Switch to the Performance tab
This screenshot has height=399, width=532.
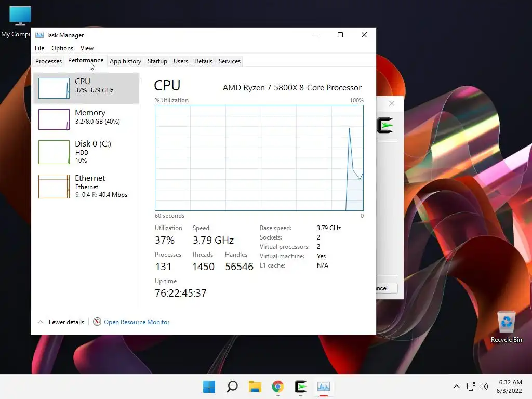(x=86, y=60)
